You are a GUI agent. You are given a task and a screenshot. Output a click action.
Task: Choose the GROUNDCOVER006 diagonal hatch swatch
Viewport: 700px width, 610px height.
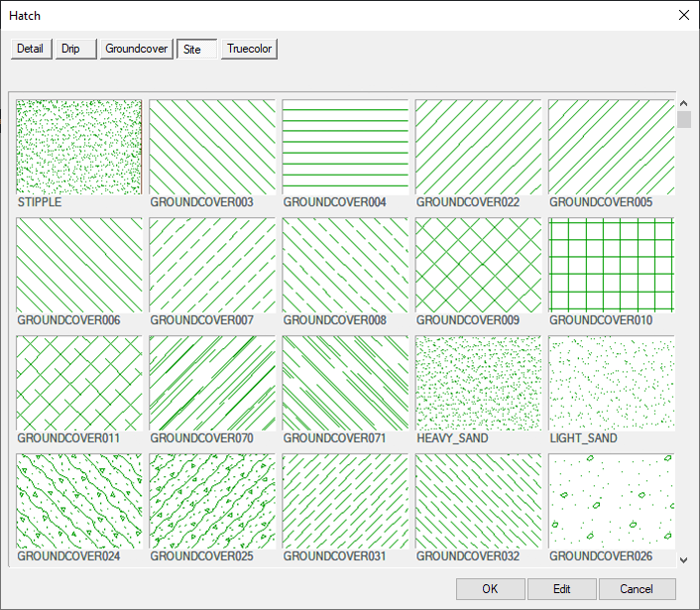click(79, 265)
